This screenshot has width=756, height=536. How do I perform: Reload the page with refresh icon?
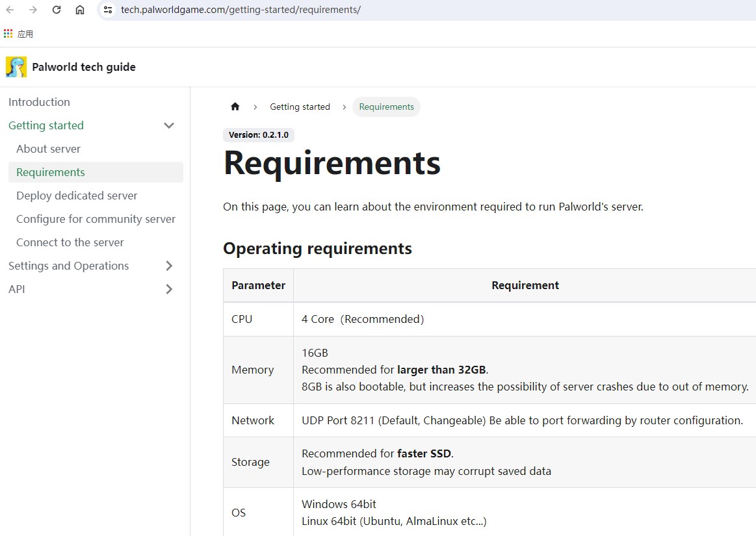click(57, 10)
